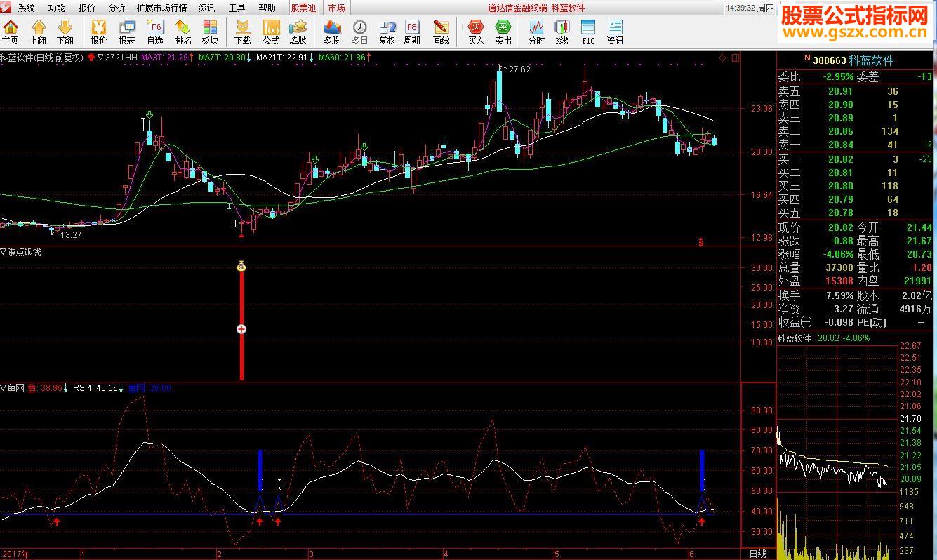The height and width of the screenshot is (560, 937).
Task: Open the 报表 reports icon
Action: (x=127, y=32)
